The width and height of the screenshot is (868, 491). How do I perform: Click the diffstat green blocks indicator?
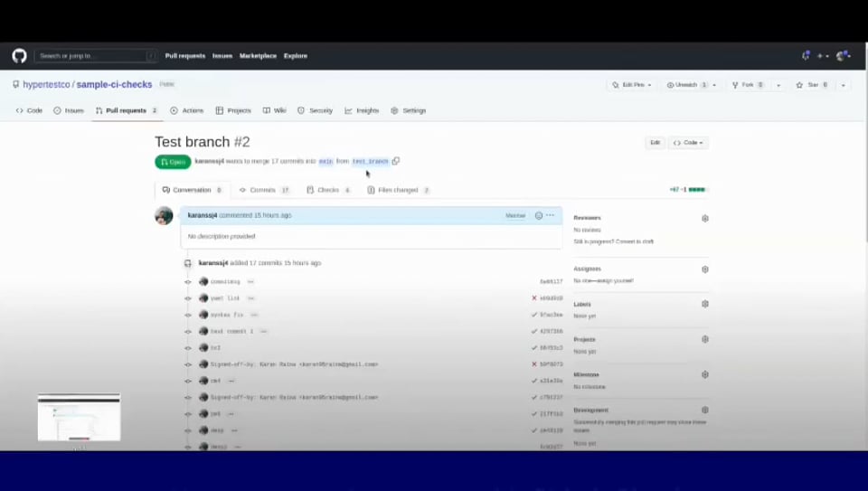[x=697, y=190]
